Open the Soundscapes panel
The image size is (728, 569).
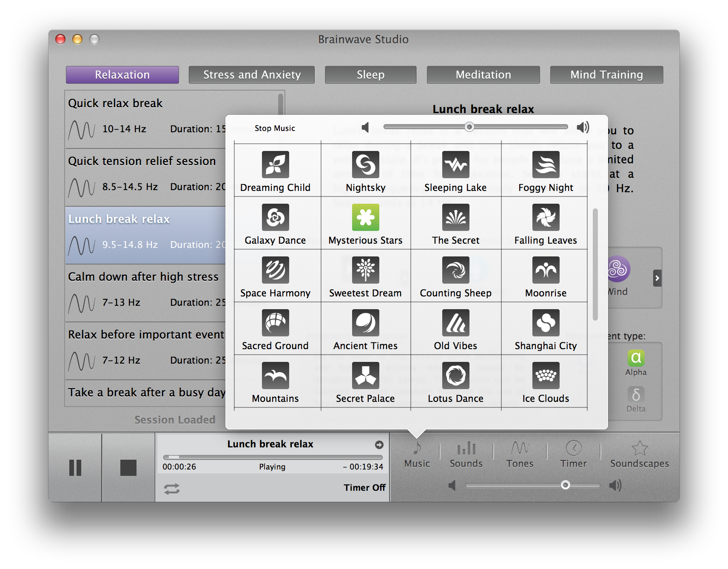pyautogui.click(x=639, y=454)
